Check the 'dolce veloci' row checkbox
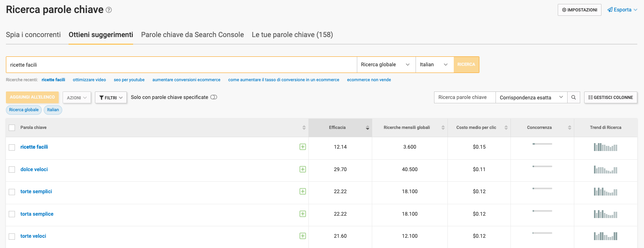Viewport: 644px width, 248px height. pos(12,170)
